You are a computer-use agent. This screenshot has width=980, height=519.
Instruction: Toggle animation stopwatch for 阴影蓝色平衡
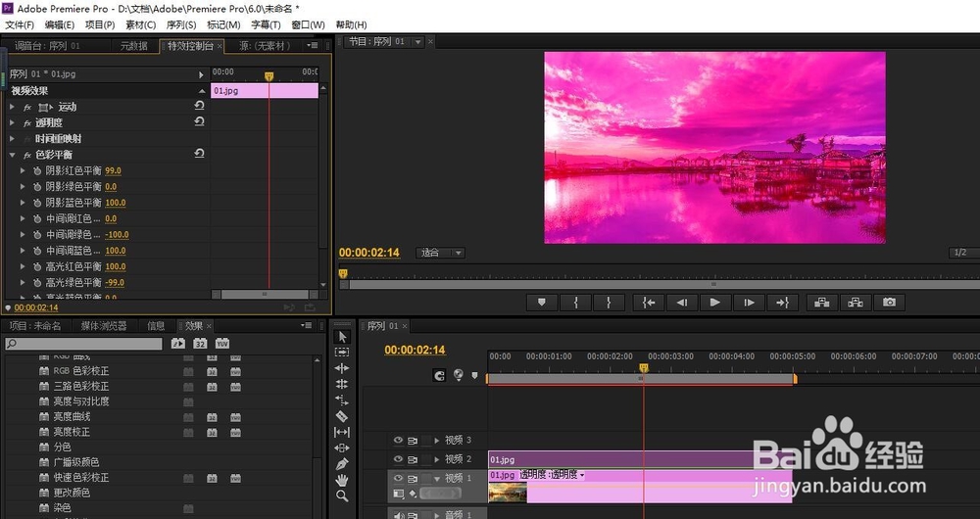(x=37, y=203)
